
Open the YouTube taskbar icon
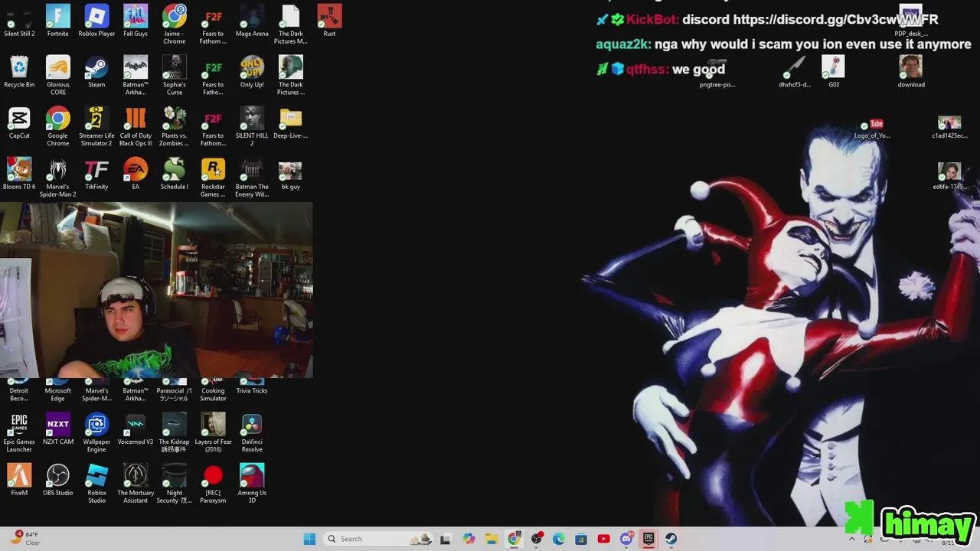click(x=603, y=539)
